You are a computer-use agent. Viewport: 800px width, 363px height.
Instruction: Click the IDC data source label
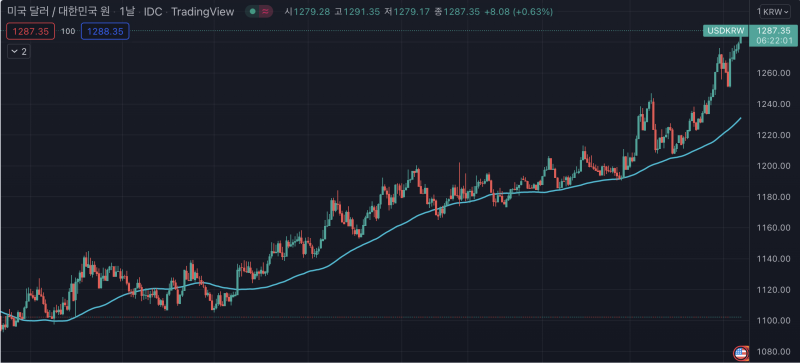(153, 11)
